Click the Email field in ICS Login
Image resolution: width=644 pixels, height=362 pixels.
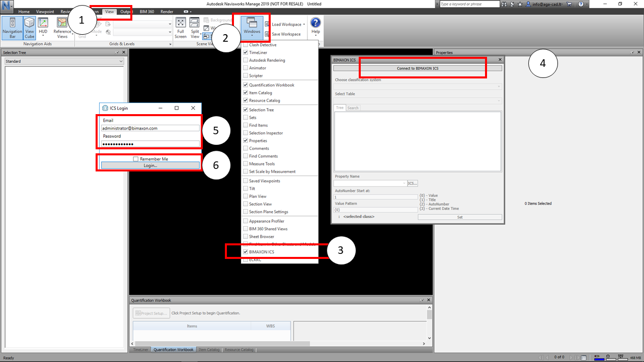150,128
